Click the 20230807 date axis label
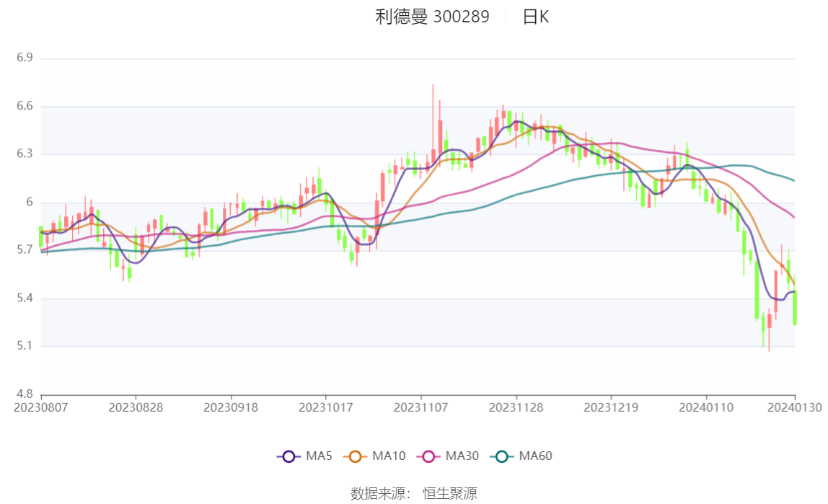Viewport: 828px width, 504px height. (x=40, y=407)
